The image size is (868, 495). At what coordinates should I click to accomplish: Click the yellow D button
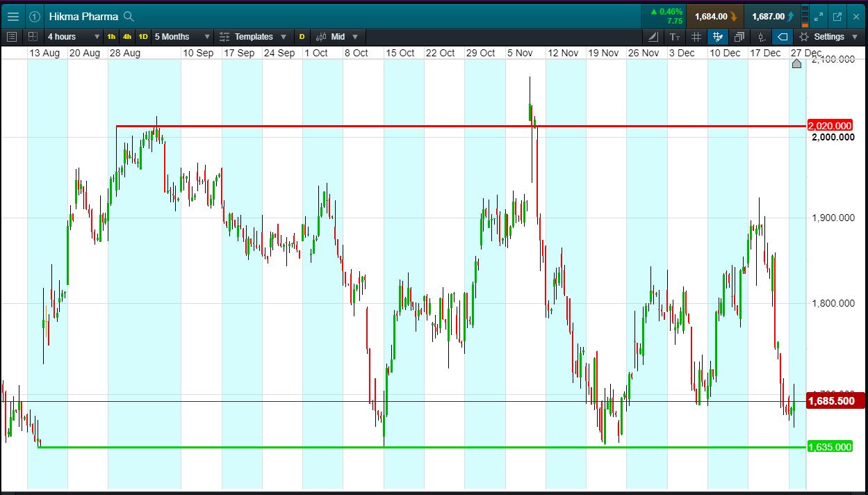pos(302,37)
